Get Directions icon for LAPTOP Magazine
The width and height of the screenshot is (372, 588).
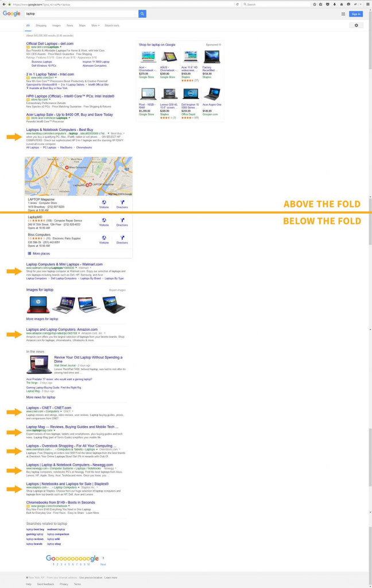click(x=122, y=204)
